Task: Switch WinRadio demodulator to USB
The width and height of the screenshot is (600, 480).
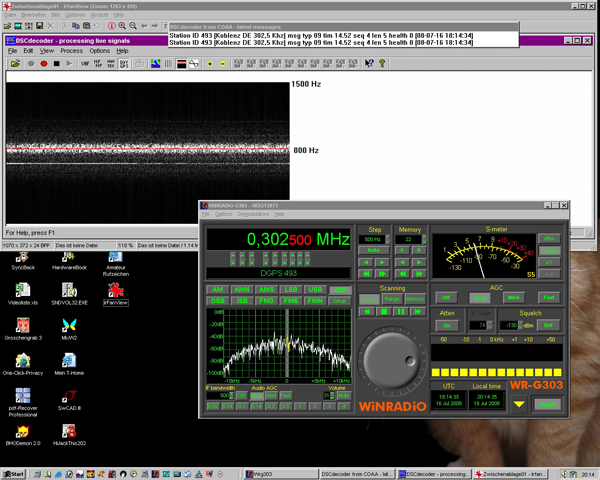Action: [315, 290]
